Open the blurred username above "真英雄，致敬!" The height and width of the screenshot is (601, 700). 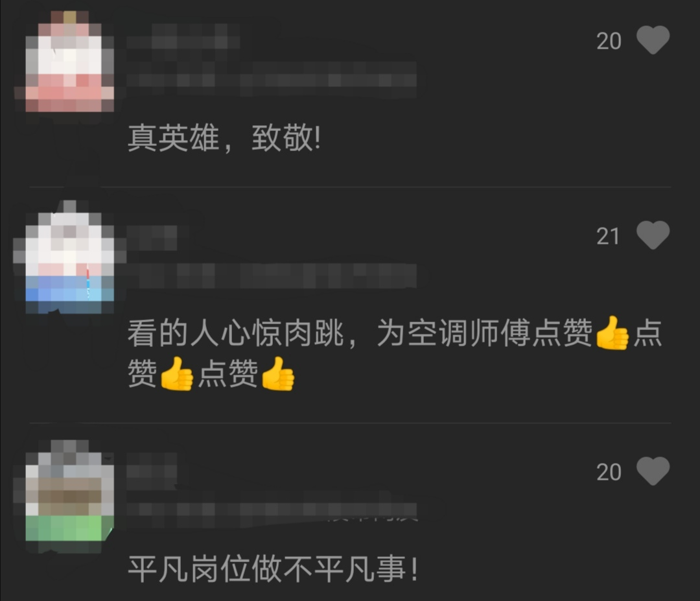point(183,36)
